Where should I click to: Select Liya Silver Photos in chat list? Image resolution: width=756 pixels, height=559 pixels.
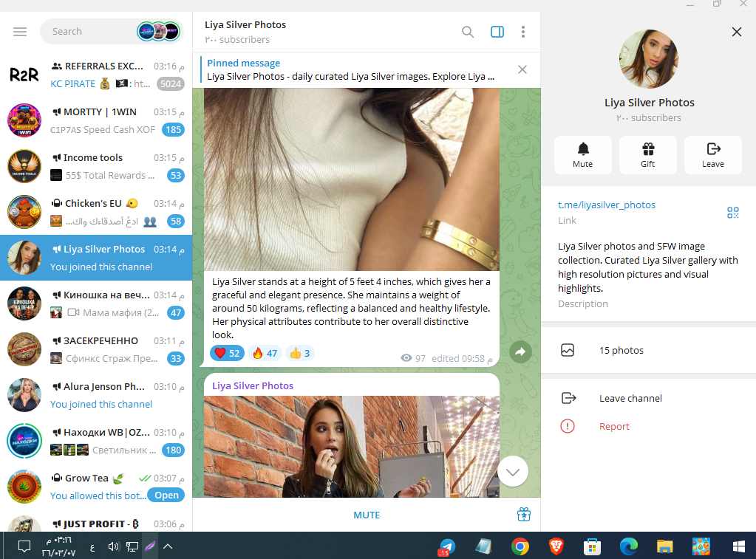96,258
